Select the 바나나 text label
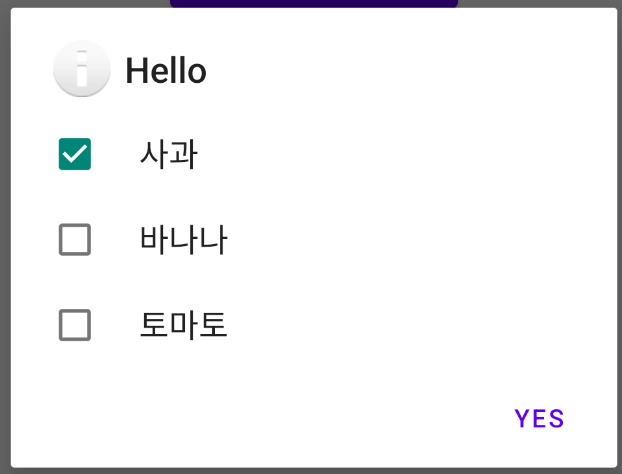 tap(184, 240)
